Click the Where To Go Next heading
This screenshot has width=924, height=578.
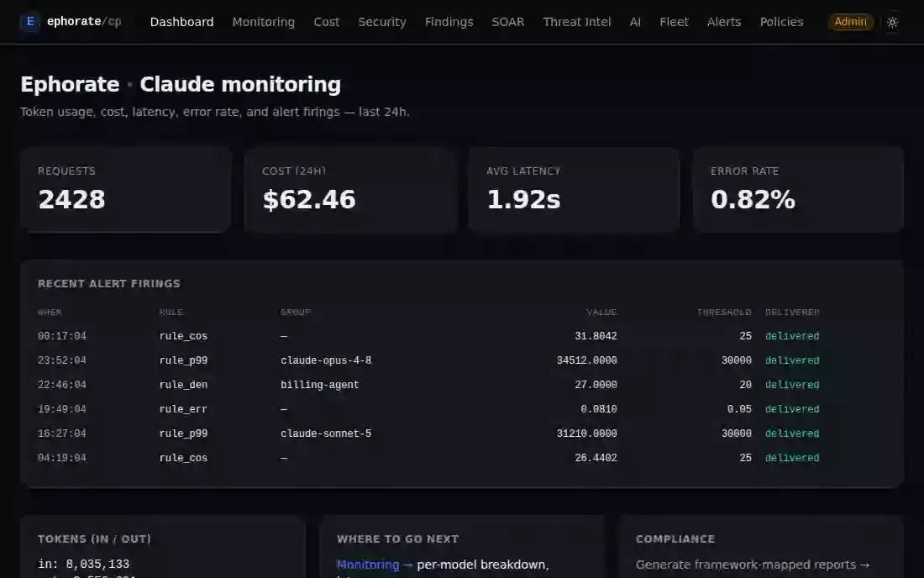tap(398, 539)
